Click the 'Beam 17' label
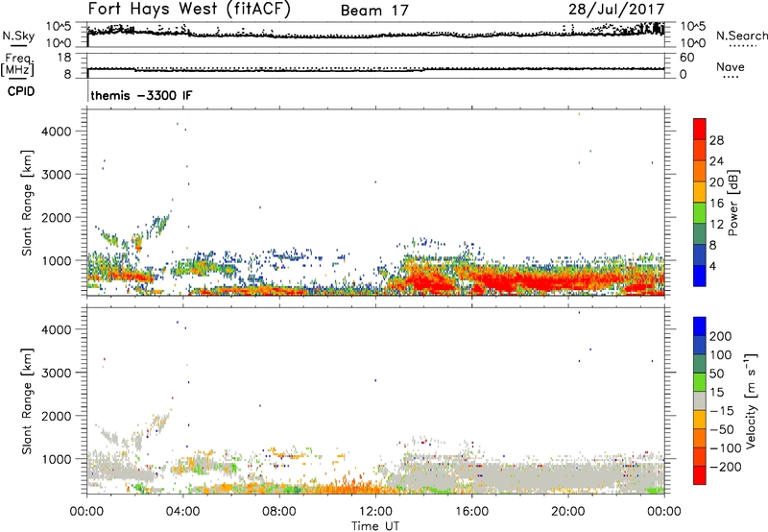 pos(374,11)
